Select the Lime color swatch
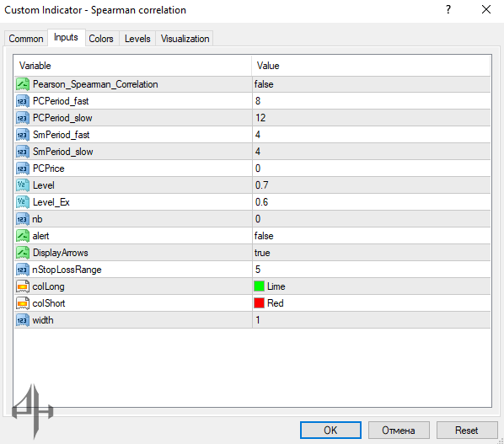 tap(259, 286)
